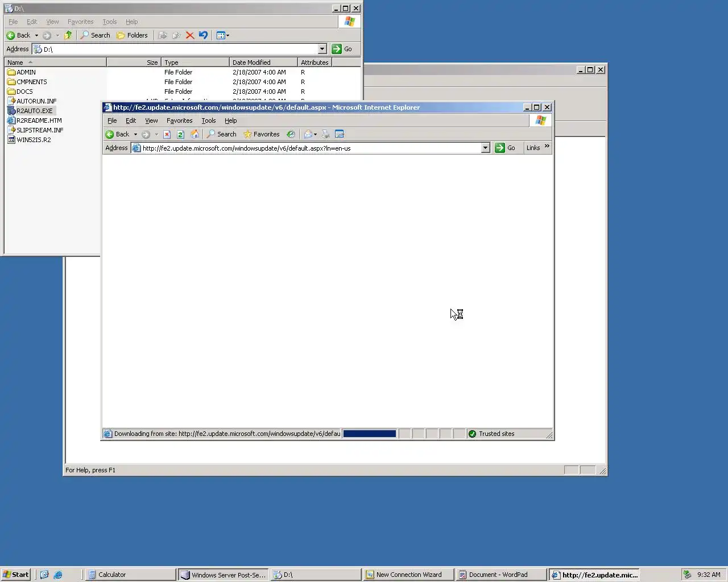Sort by the Attributes column header
The height and width of the screenshot is (582, 728).
[x=315, y=63]
